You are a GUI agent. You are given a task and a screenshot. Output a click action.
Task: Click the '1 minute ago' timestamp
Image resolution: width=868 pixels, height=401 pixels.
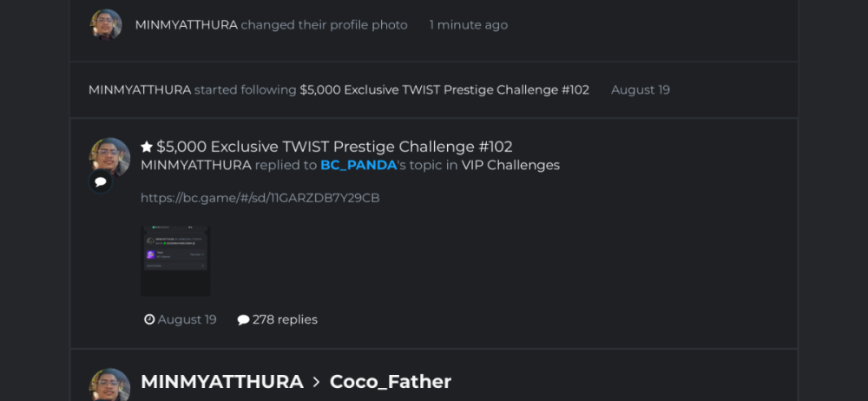468,25
